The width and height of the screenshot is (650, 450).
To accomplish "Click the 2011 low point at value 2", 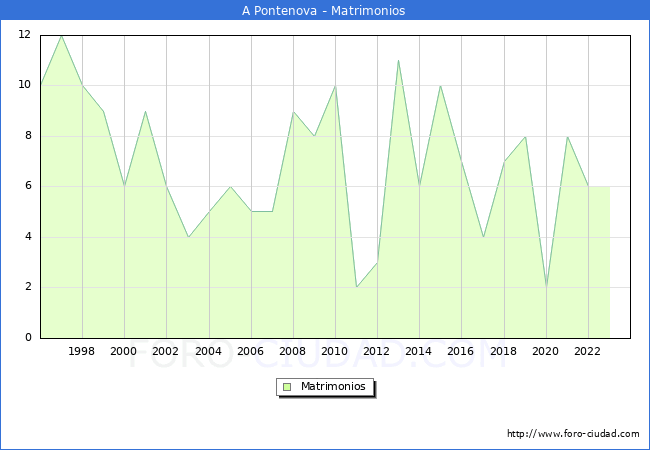I will pyautogui.click(x=356, y=287).
